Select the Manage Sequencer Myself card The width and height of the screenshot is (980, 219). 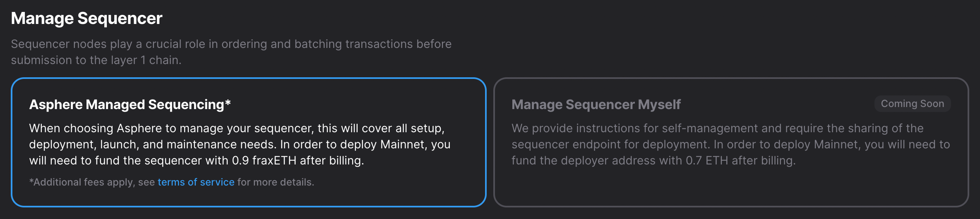point(731,142)
